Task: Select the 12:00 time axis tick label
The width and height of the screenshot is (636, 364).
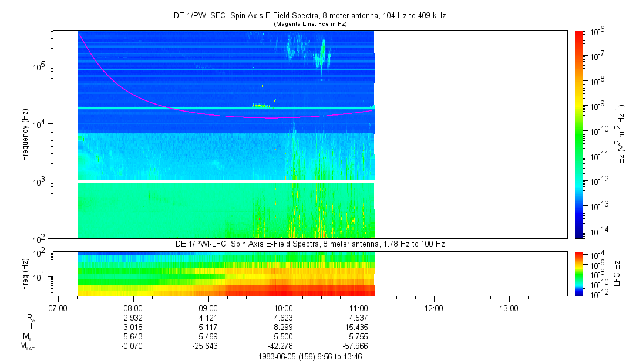Action: [433, 308]
